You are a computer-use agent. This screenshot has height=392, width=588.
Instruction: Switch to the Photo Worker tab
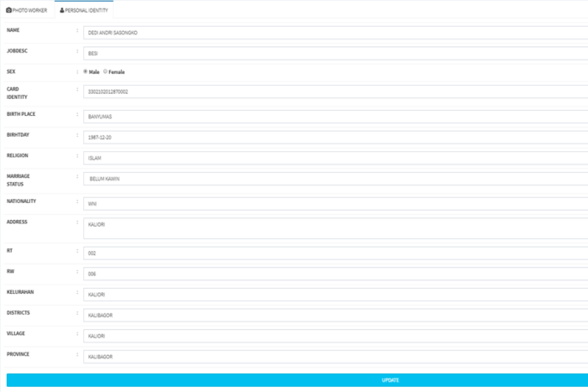27,10
